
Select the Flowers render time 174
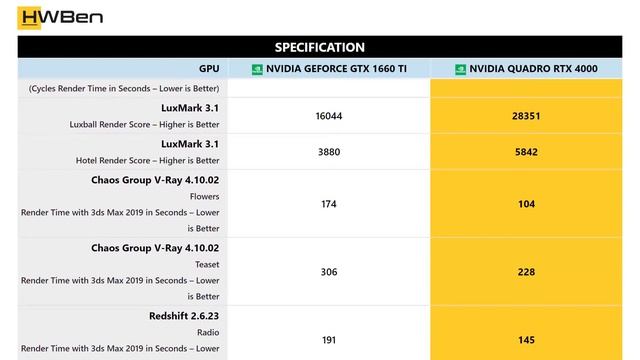tap(329, 204)
